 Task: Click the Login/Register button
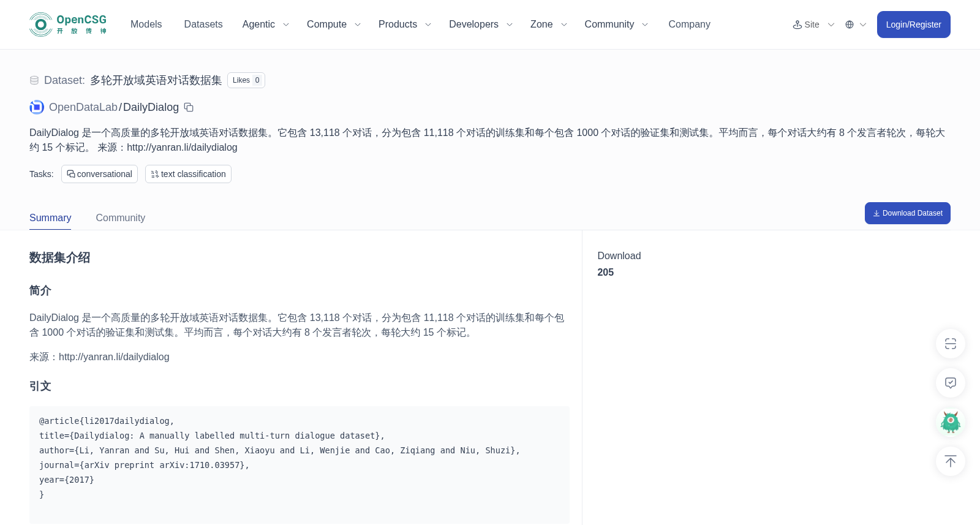coord(913,25)
